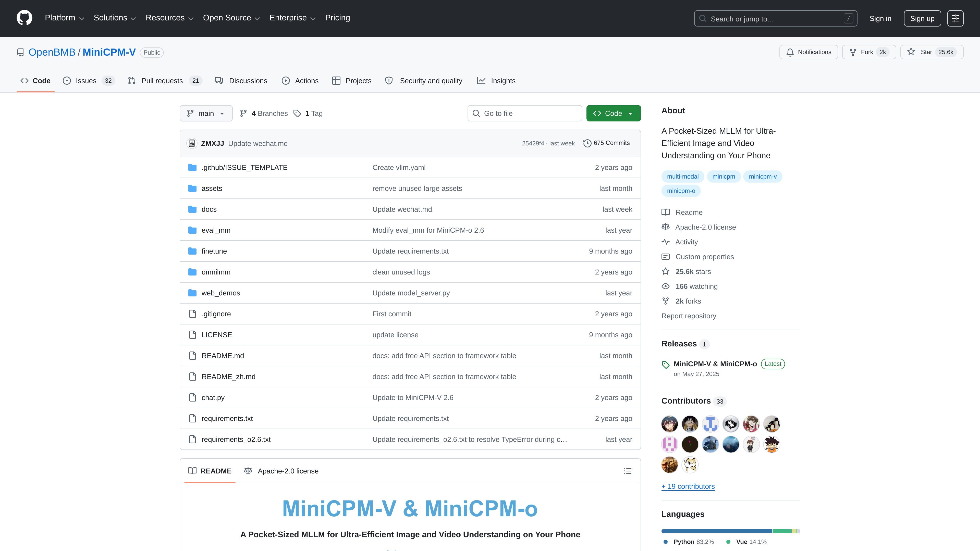Click the eye icon beside 166 watching
980x551 pixels.
665,286
